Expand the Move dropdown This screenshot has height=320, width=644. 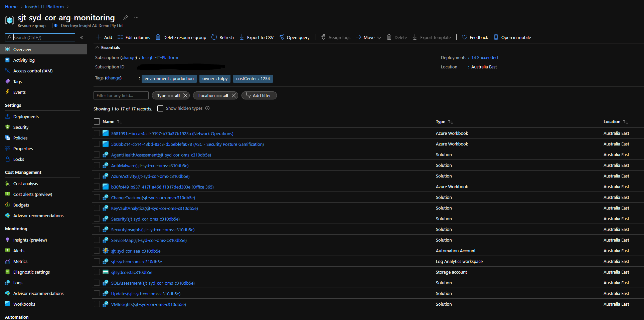(x=368, y=37)
